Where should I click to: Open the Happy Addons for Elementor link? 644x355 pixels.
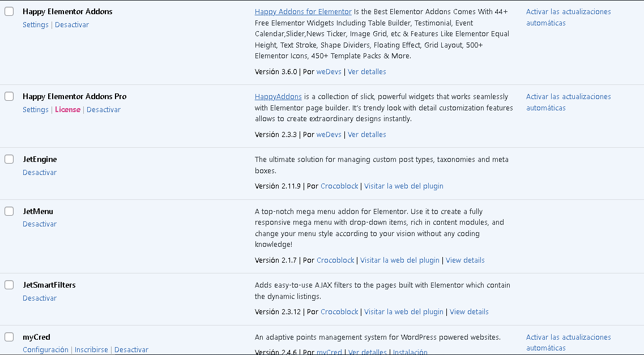pos(303,12)
